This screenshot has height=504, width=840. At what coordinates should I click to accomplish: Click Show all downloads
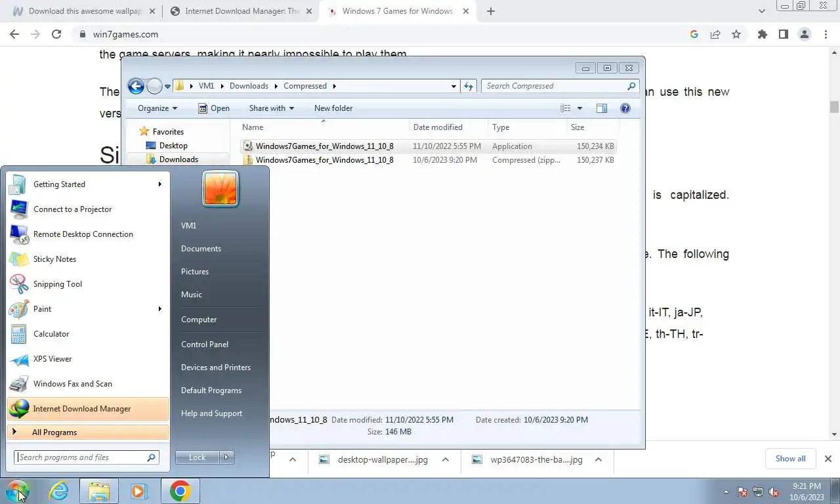[790, 459]
